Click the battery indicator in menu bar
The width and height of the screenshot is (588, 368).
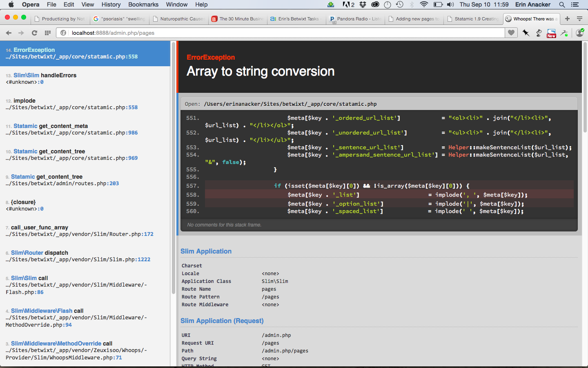[x=437, y=4]
